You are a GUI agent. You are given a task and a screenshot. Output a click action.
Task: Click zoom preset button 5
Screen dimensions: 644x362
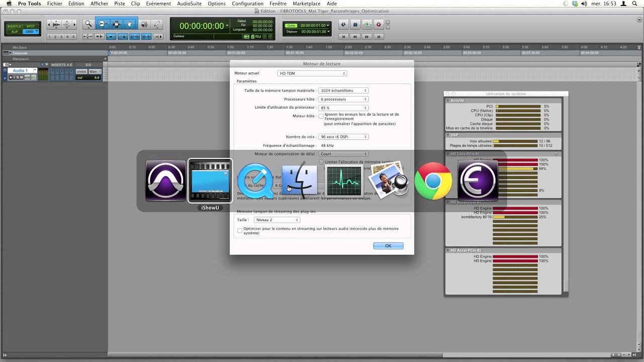pos(74,37)
